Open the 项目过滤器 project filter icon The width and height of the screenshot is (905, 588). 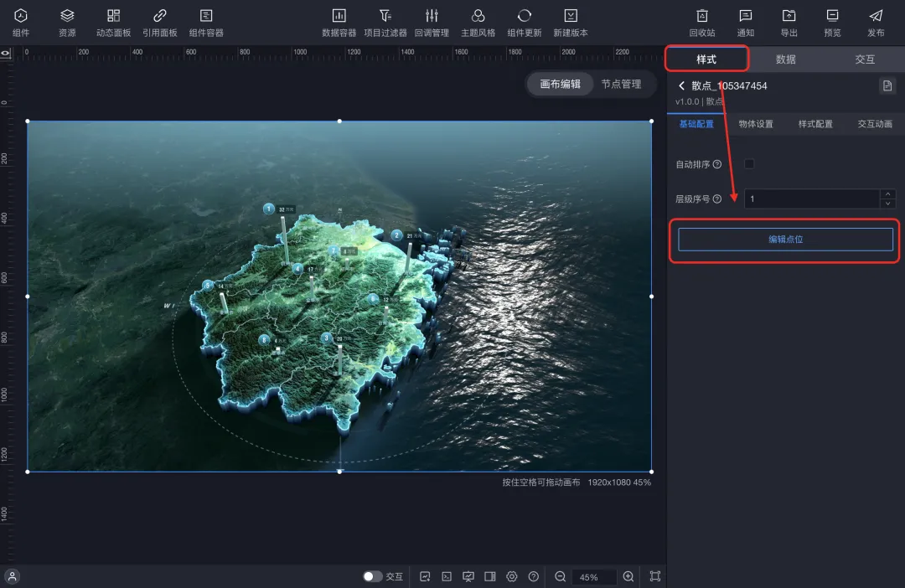click(385, 16)
